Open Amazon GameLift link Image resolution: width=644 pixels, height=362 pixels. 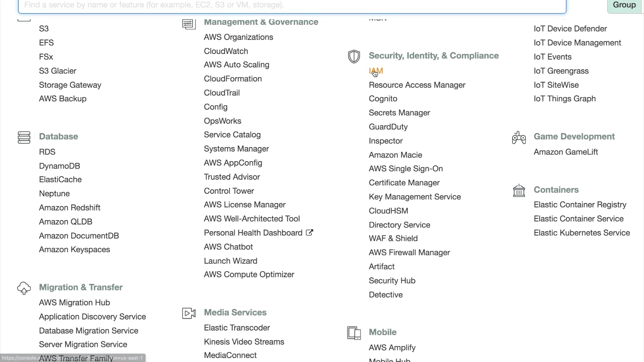pyautogui.click(x=566, y=152)
